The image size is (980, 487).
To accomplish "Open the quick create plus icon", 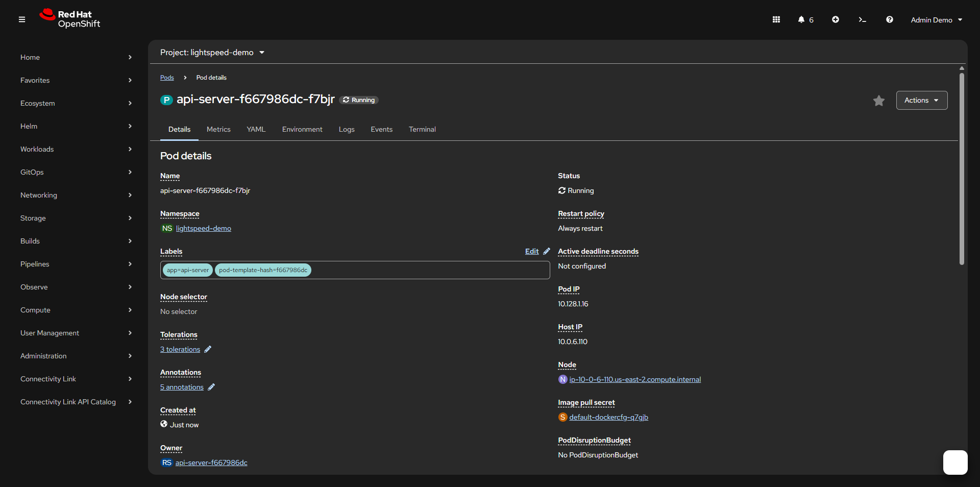I will [836, 19].
